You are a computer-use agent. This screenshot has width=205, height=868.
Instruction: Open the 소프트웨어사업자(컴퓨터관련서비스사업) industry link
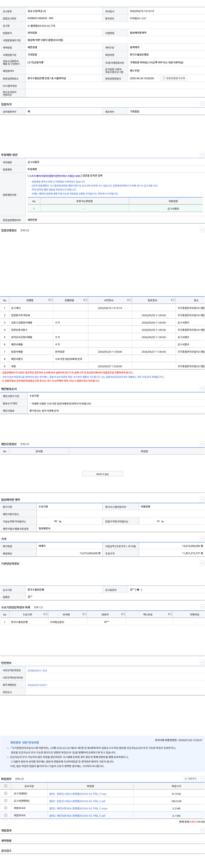pos(55,176)
